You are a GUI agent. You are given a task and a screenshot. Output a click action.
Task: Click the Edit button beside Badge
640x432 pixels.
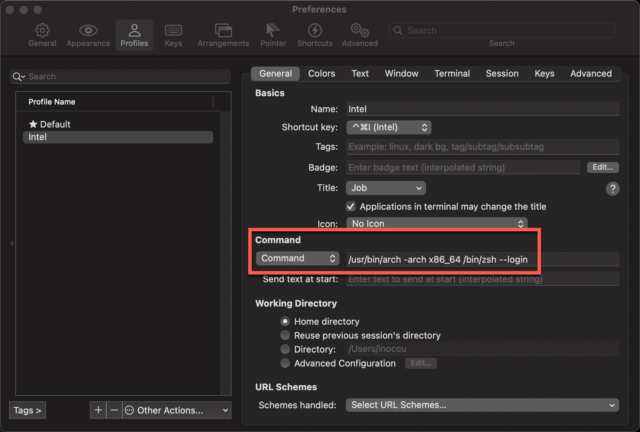pos(603,168)
